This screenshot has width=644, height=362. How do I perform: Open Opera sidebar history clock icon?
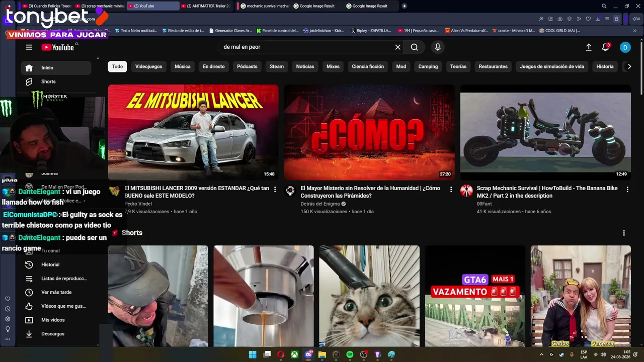point(8,309)
